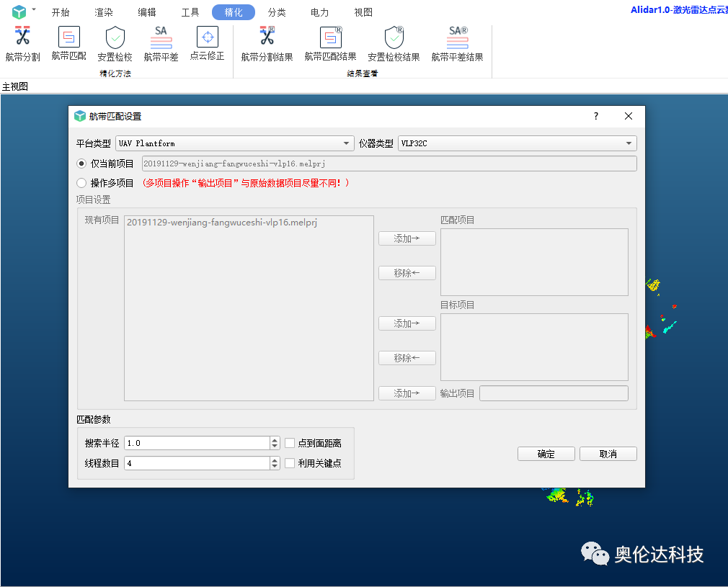View the 航带分割结果 results icon
728x587 pixels.
[x=267, y=37]
